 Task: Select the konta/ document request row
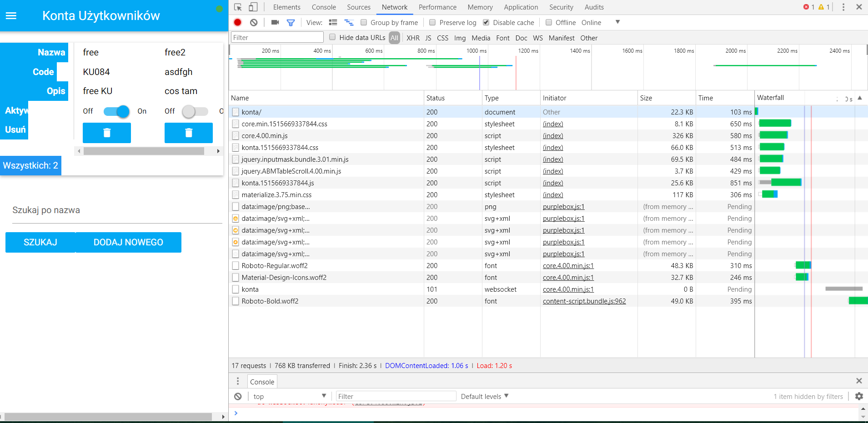click(x=548, y=112)
